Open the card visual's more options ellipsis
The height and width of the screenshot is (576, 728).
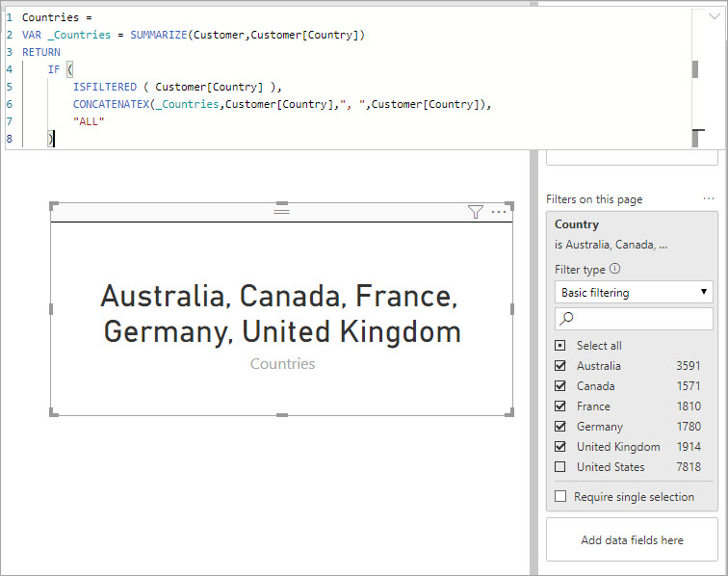click(x=499, y=212)
